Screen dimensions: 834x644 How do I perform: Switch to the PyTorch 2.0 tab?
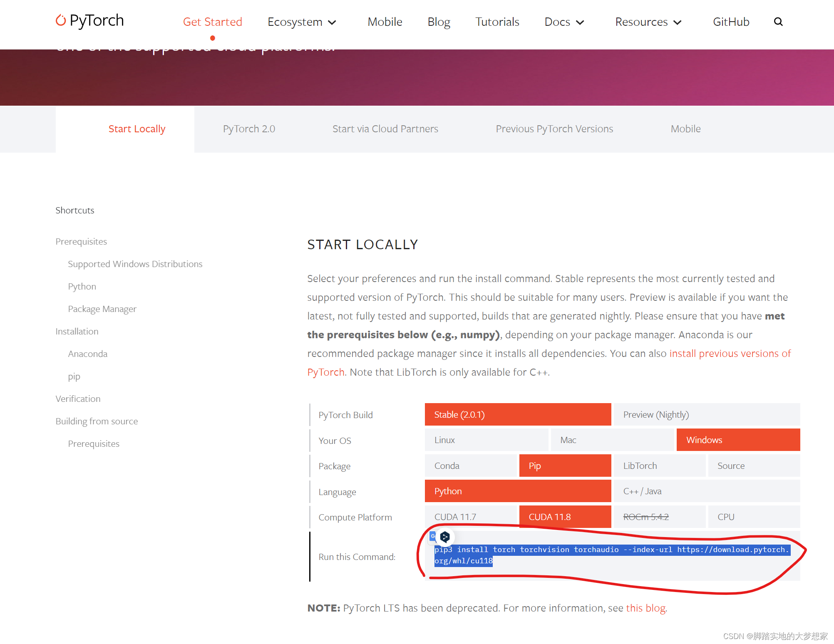point(249,129)
